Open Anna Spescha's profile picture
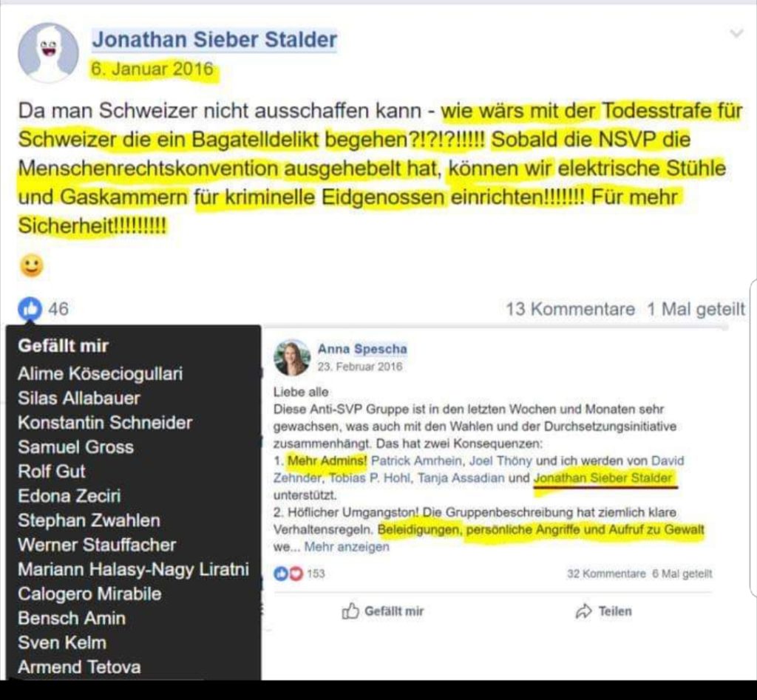 pos(291,358)
